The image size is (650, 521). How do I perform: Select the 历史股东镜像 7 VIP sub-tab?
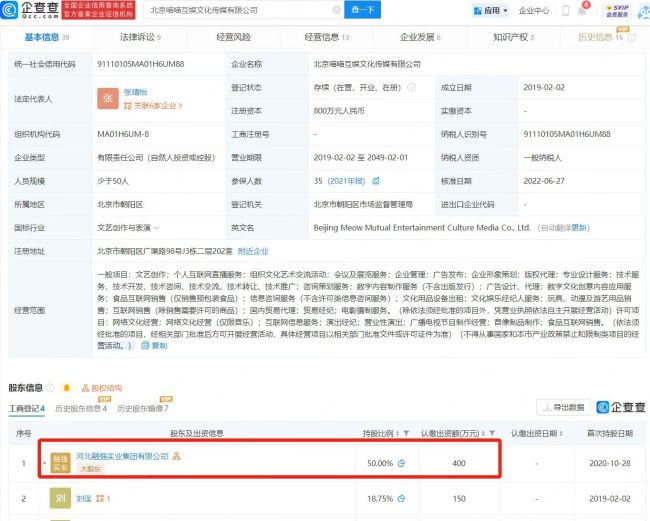tap(143, 408)
